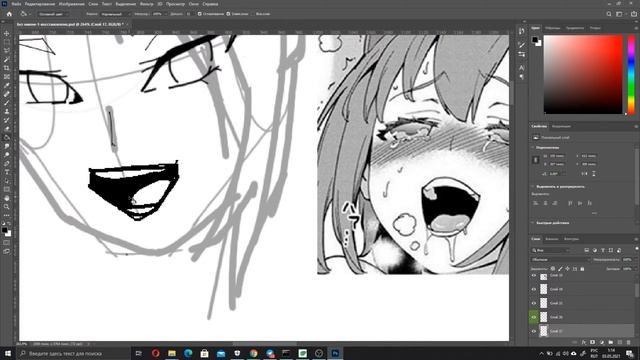Lock transparent pixels in Layers panel
Viewport: 640px width, 360px height.
coord(553,269)
